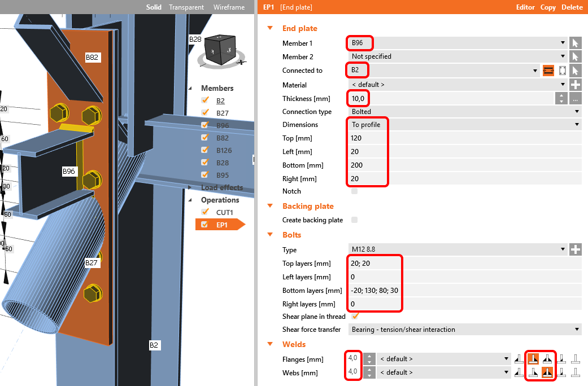Image resolution: width=588 pixels, height=386 pixels.
Task: Open the Material default dropdown
Action: [457, 85]
